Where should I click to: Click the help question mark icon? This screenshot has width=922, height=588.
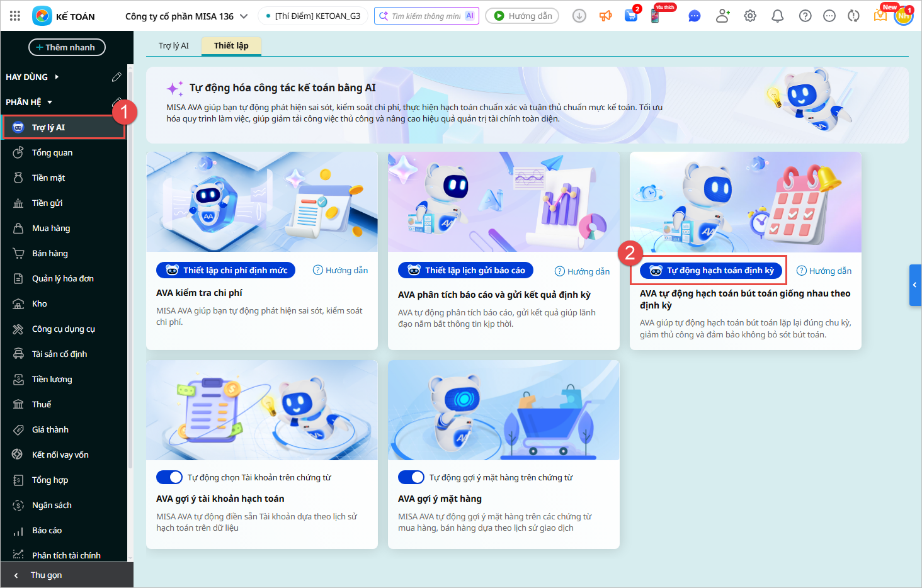tap(805, 16)
